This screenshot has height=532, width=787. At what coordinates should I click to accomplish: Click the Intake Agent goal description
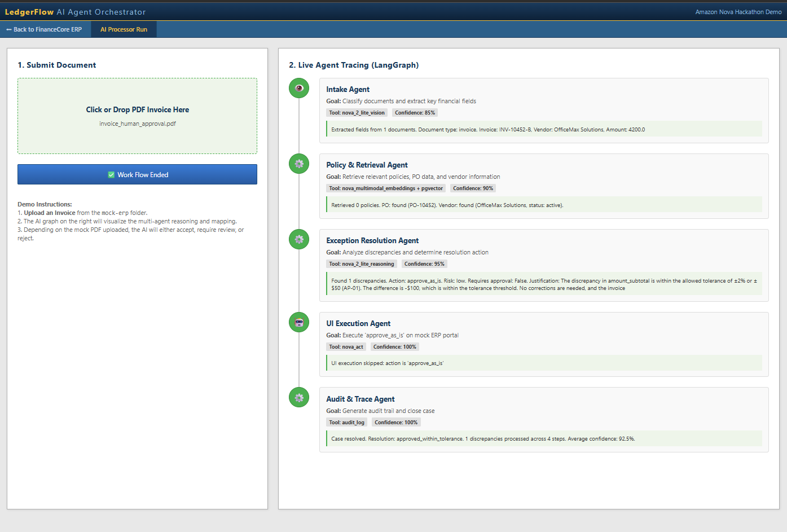(x=401, y=101)
